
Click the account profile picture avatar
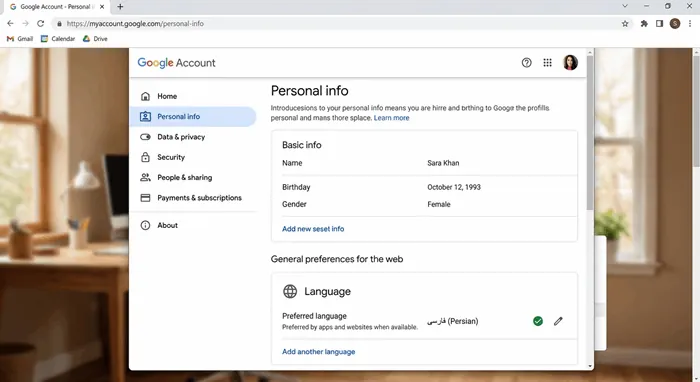tap(570, 62)
